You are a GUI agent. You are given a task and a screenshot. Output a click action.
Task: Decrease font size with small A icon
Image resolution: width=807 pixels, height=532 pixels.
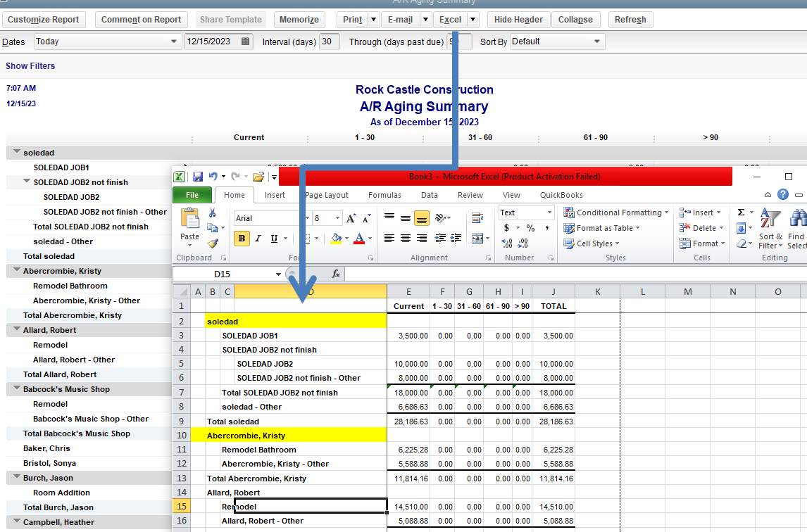click(366, 218)
